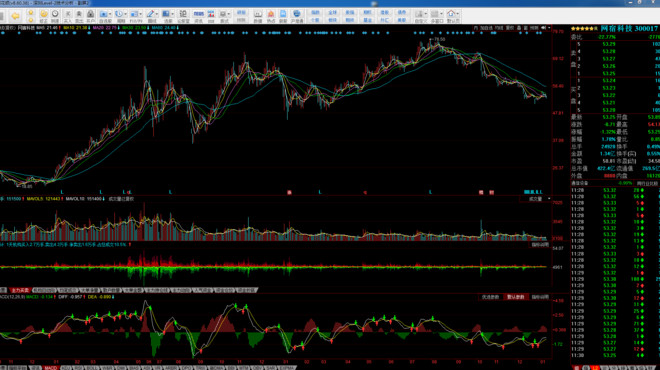Expand the 周期 dropdown arrow
Screen dimensions: 660x370
coord(125,14)
